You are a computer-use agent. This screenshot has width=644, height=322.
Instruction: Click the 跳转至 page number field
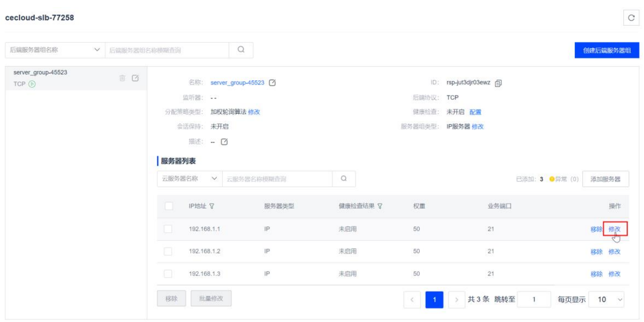click(534, 299)
